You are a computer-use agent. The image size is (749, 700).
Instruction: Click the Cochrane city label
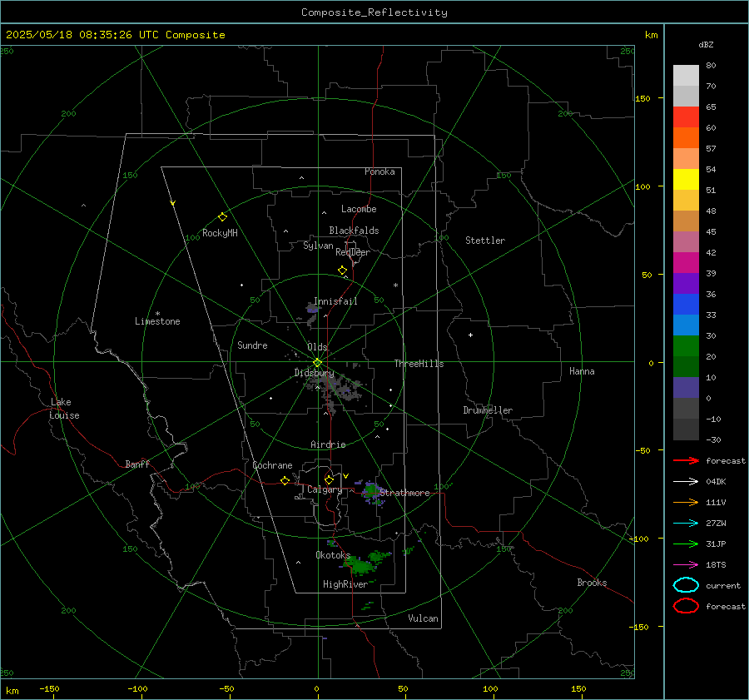pyautogui.click(x=272, y=465)
